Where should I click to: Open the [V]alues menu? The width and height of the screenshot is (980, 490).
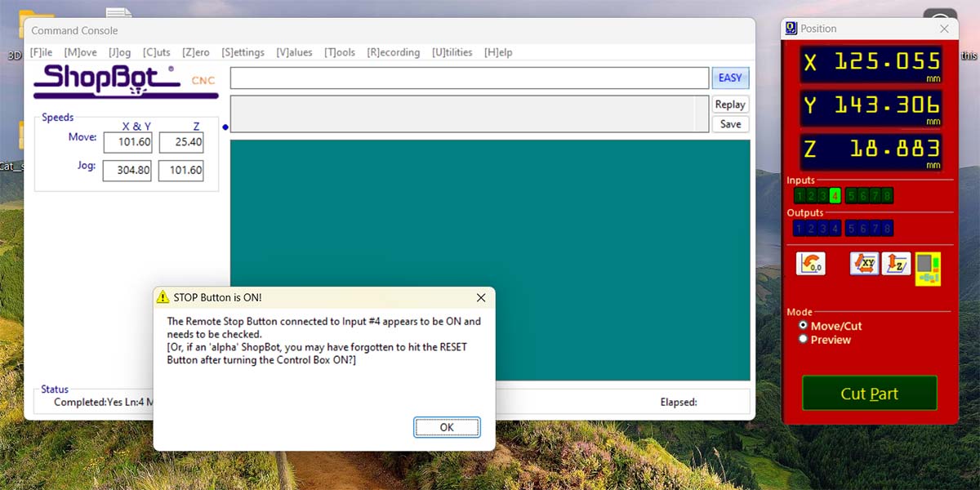(295, 52)
